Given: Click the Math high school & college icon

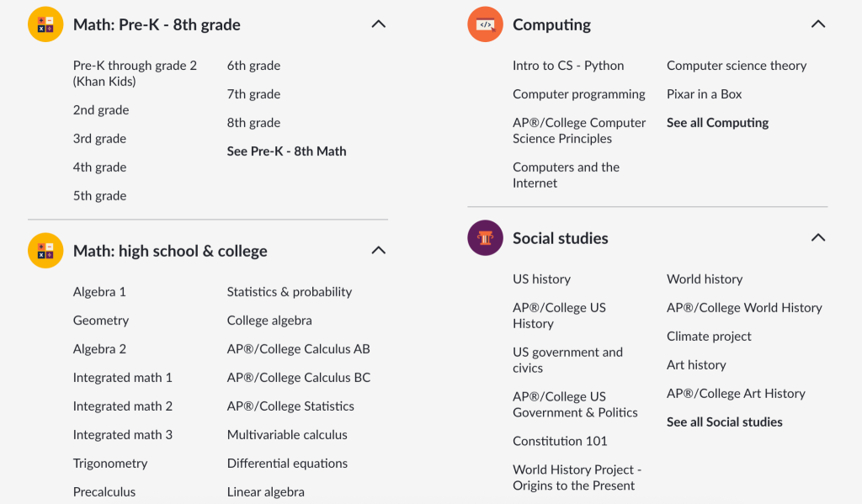Looking at the screenshot, I should [45, 251].
